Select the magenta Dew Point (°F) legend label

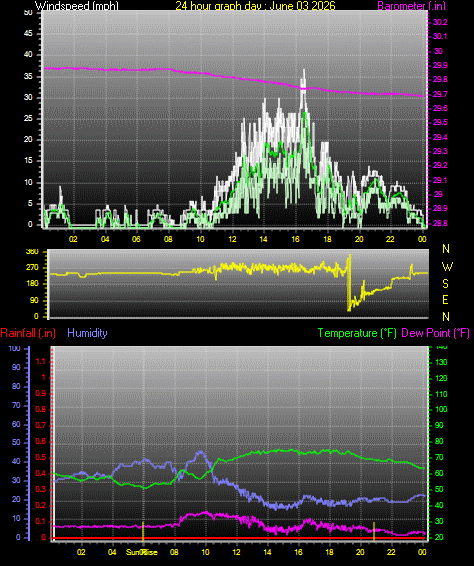point(435,333)
